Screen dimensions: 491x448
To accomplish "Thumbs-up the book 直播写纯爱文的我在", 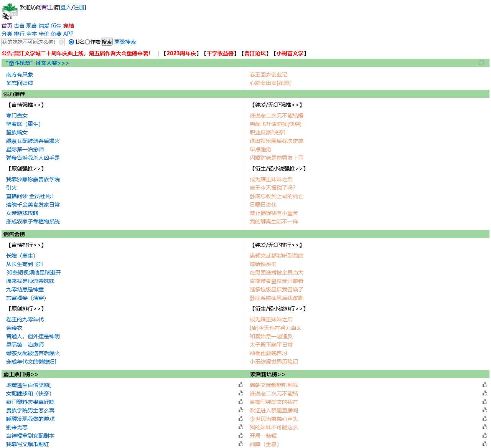I will click(x=485, y=402).
